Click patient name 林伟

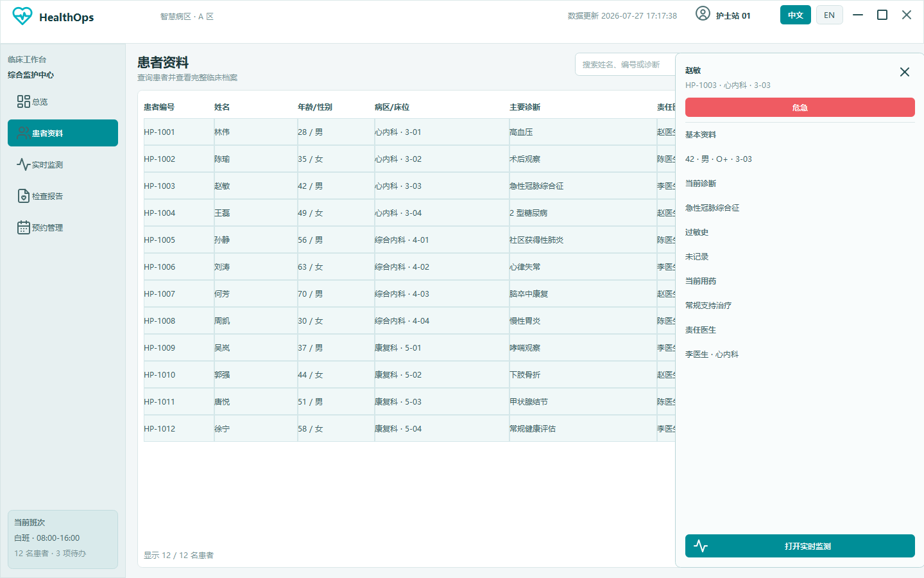coord(222,132)
